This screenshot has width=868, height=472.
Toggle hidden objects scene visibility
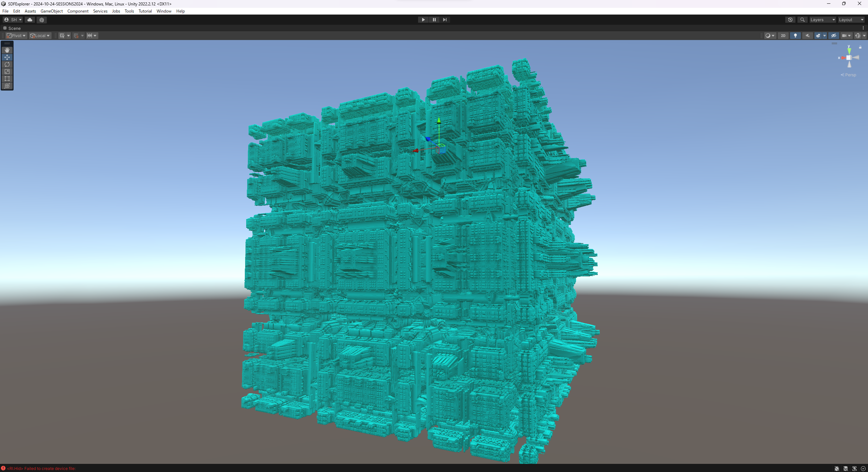coord(833,36)
